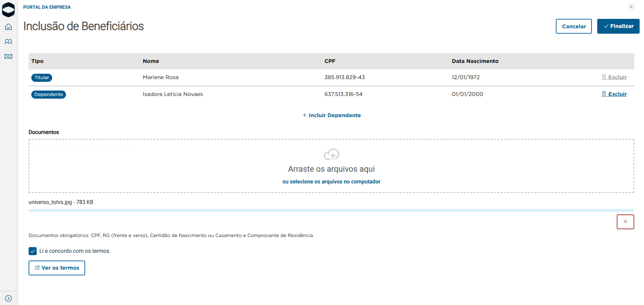Open the money/financial icon in sidebar
The height and width of the screenshot is (305, 644).
point(8,57)
